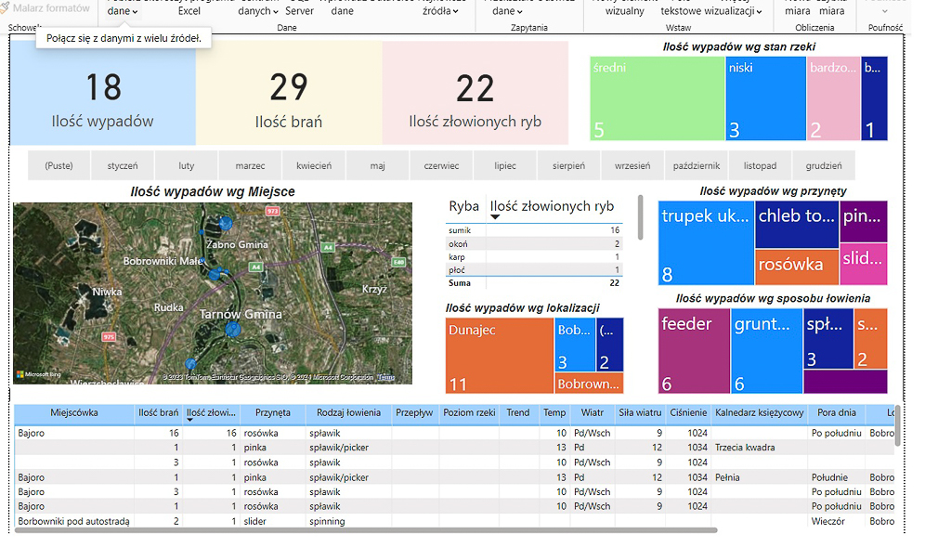Sort table by Przynęta column header
This screenshot has height=560, width=951.
tap(272, 413)
